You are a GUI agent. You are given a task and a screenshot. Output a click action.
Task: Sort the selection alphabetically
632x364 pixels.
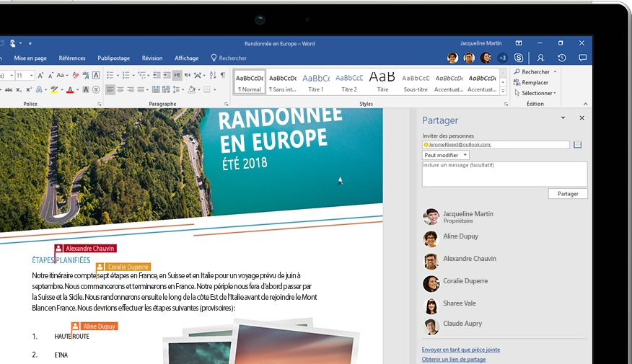coord(213,75)
